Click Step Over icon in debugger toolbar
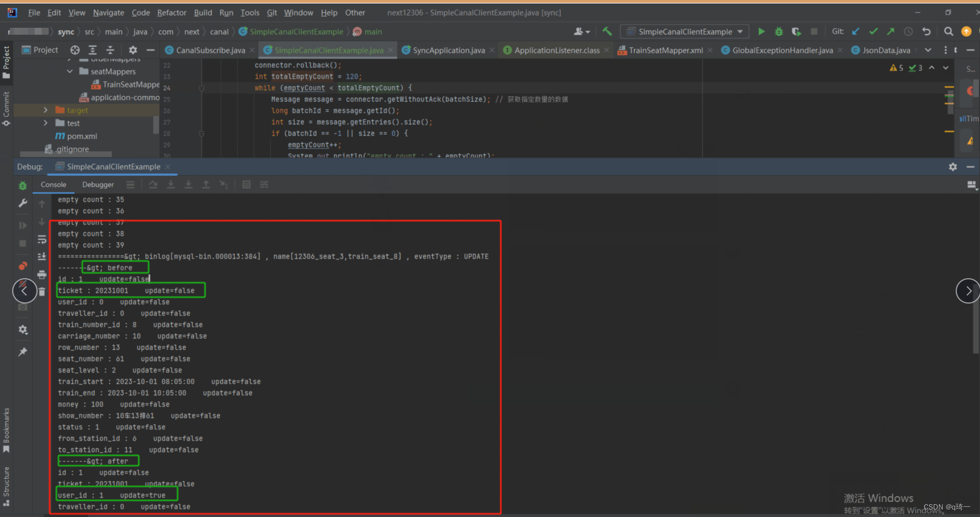The height and width of the screenshot is (517, 980). 153,184
